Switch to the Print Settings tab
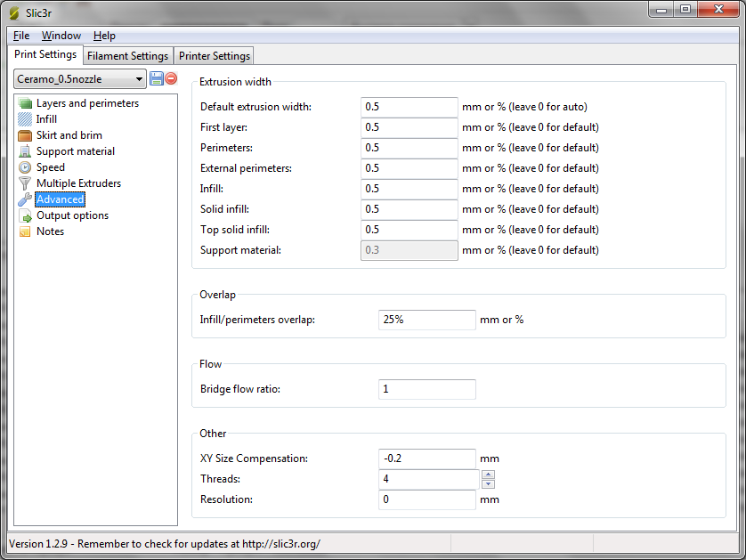The height and width of the screenshot is (560, 746). click(x=45, y=54)
